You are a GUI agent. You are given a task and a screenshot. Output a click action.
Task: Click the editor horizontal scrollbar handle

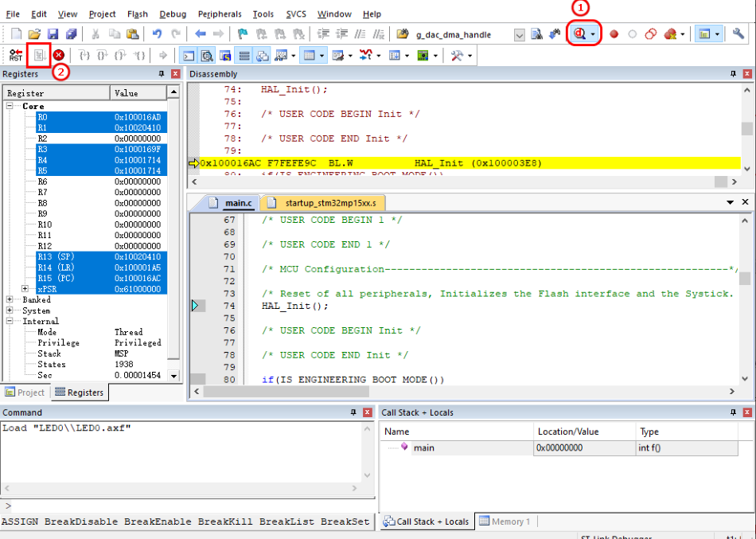tap(286, 392)
